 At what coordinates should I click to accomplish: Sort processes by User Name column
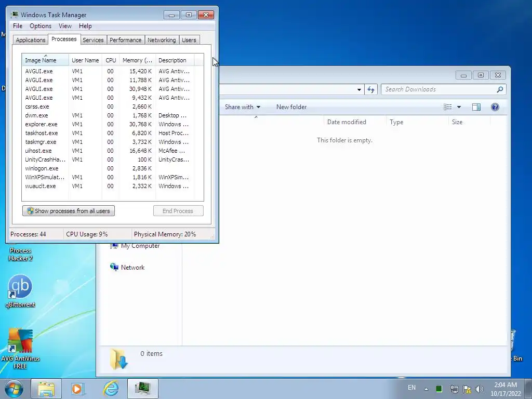point(85,60)
